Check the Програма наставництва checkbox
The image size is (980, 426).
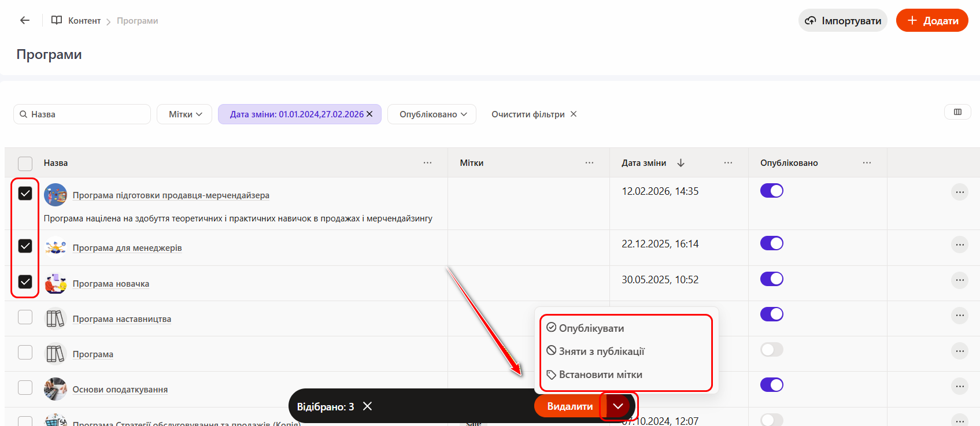click(25, 317)
